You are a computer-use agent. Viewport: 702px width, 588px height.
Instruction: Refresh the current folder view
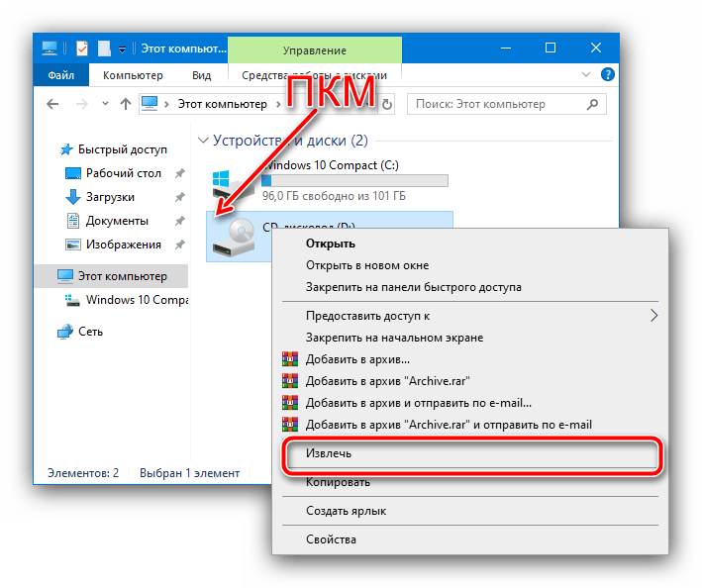tap(387, 104)
